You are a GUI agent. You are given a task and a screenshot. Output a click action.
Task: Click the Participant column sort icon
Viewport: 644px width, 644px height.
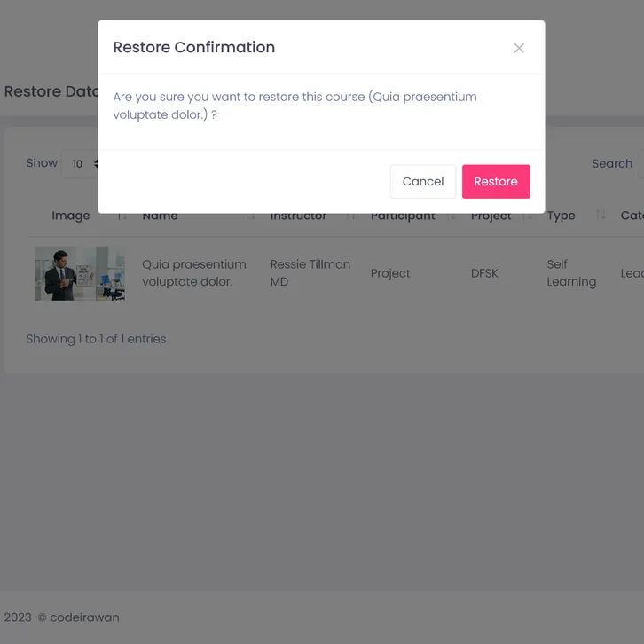451,216
